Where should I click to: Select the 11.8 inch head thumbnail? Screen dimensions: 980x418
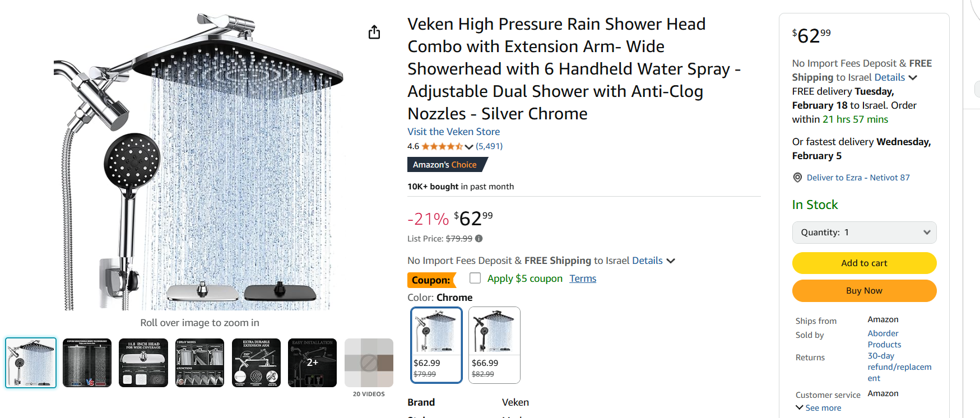143,363
